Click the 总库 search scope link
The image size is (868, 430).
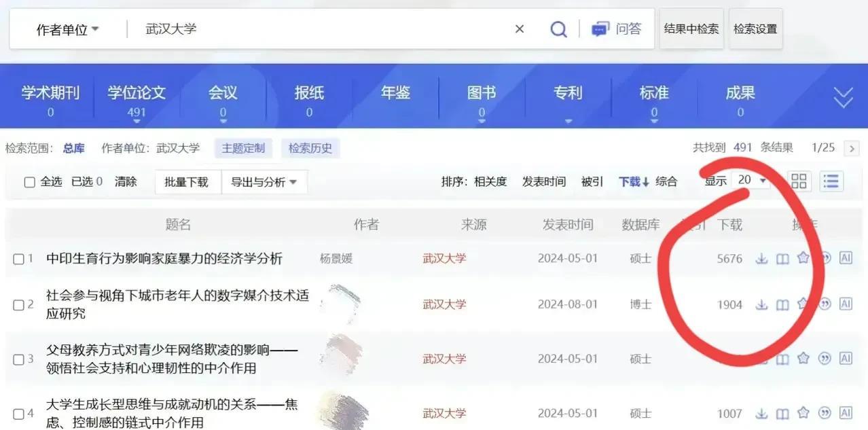click(x=73, y=148)
